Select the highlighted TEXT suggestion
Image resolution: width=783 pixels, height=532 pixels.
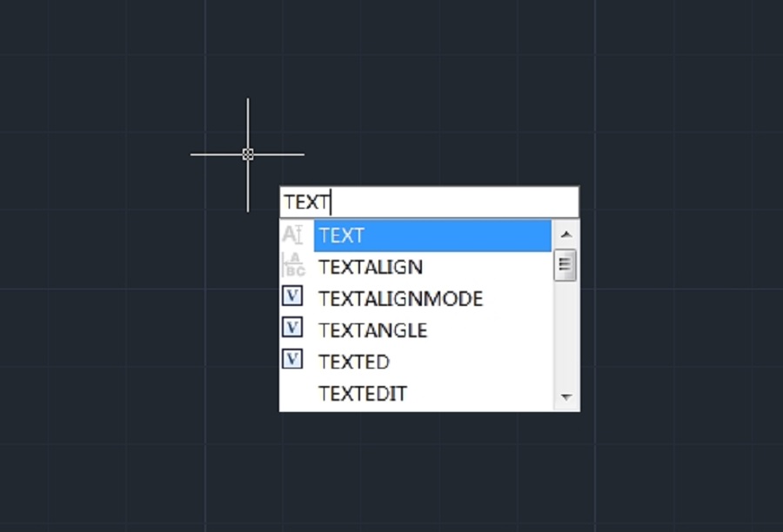391,235
